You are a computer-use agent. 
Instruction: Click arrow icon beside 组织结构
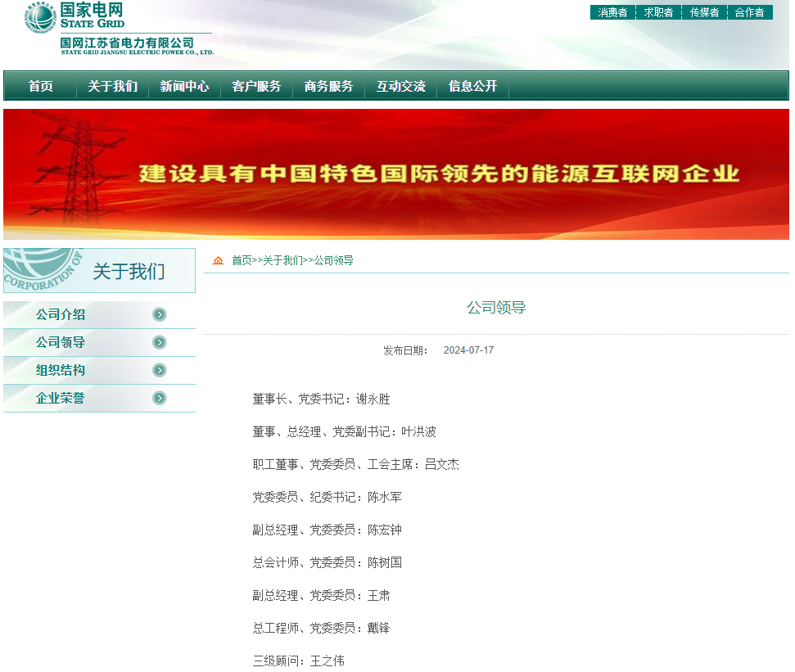(160, 371)
